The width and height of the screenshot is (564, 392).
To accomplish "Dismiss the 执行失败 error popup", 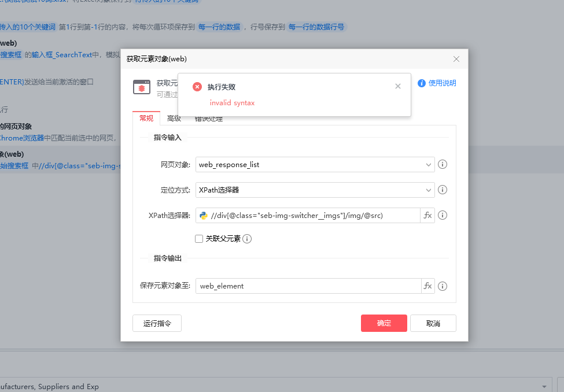I will (398, 86).
